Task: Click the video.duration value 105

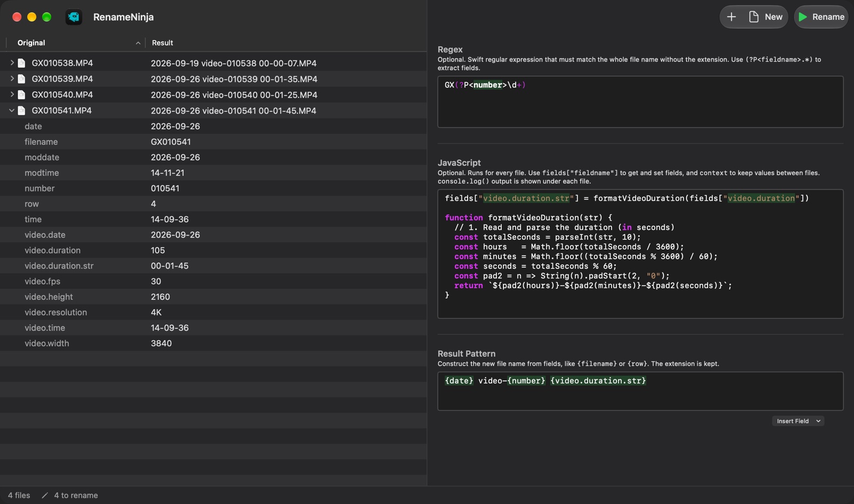Action: coord(157,250)
